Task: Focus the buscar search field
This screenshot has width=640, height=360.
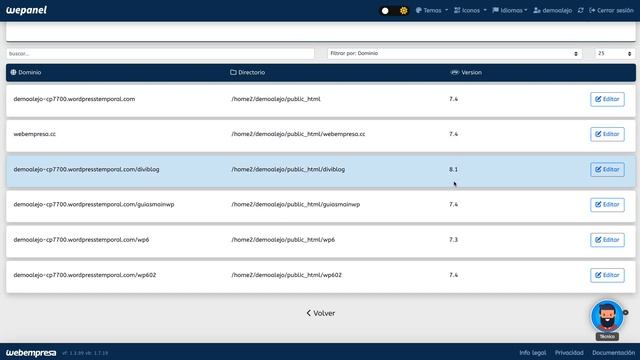Action: click(x=160, y=53)
